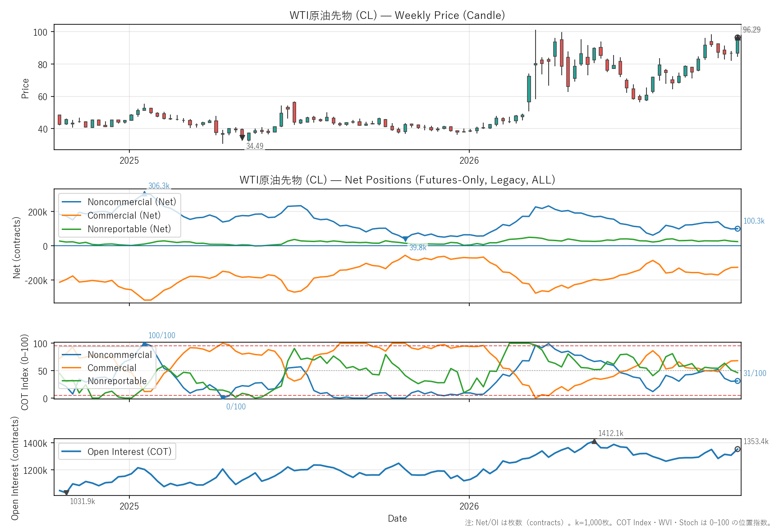Viewport: 779px width, 532px height.
Task: Select the 'Open Interest (COT)' legend label
Action: point(129,452)
